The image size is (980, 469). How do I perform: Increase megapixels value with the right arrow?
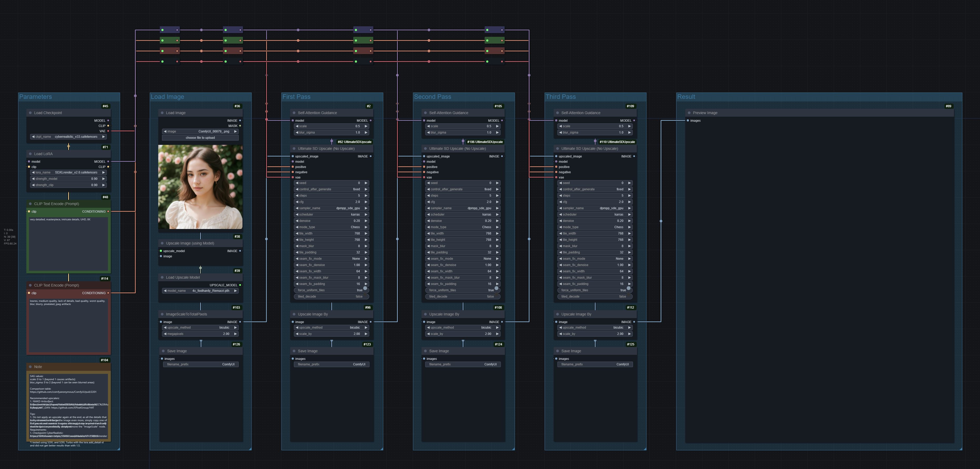coord(236,334)
